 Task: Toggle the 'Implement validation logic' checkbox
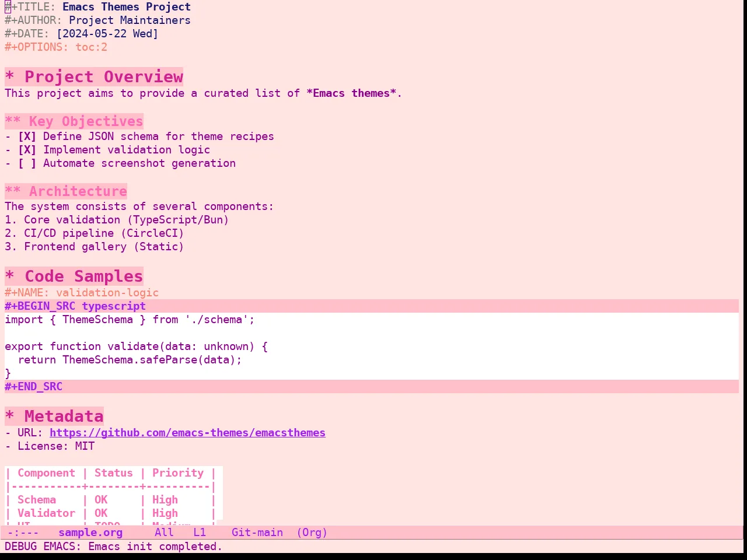[x=27, y=150]
